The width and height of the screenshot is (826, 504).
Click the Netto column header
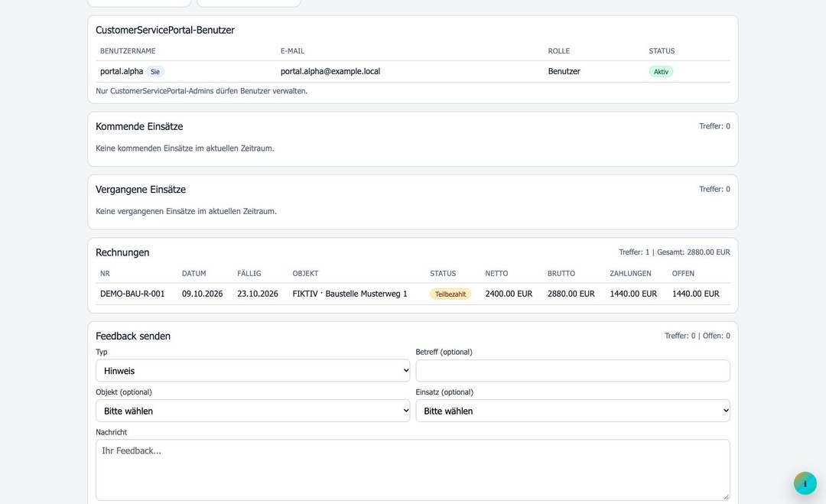point(497,273)
